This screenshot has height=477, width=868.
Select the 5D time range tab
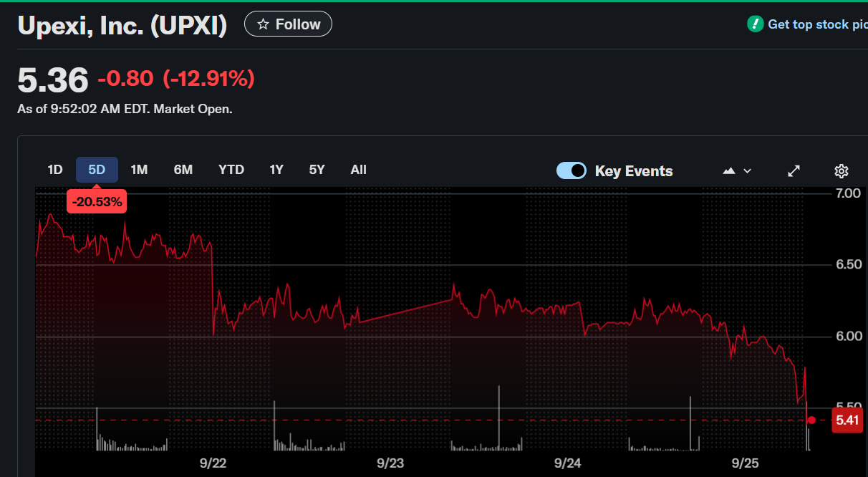coord(97,170)
